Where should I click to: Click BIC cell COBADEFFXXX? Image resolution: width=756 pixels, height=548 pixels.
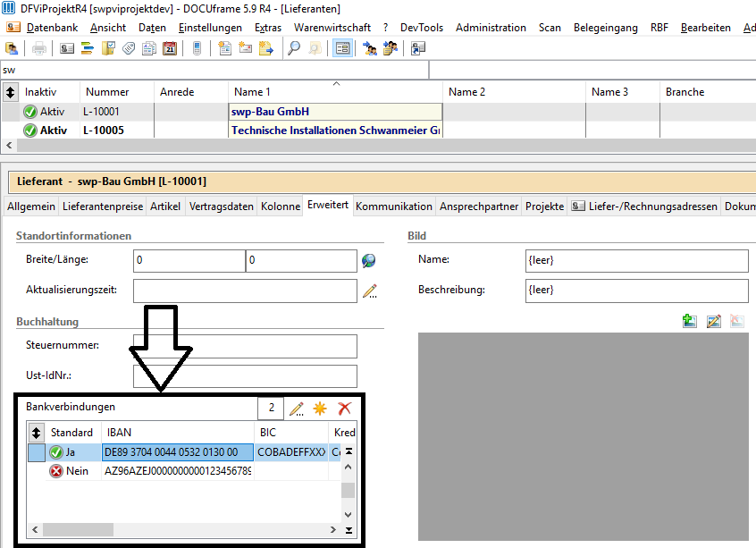291,452
